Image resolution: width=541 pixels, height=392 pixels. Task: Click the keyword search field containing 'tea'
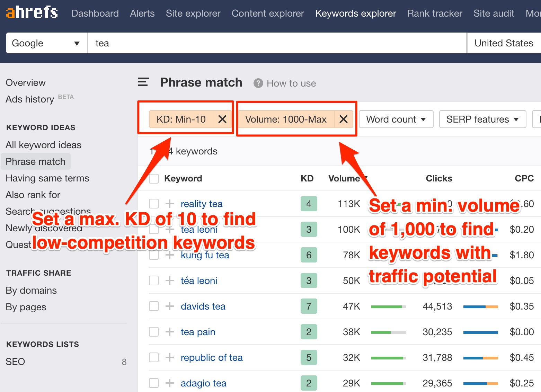[x=277, y=43]
